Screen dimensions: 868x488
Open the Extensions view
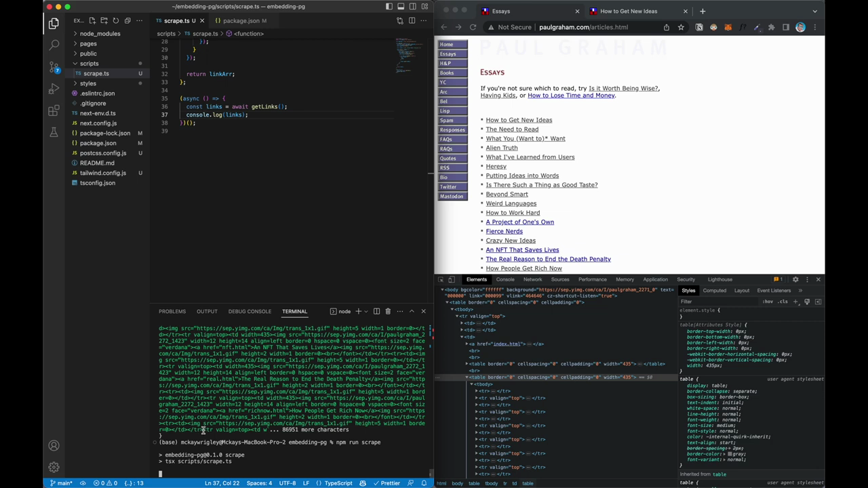[54, 111]
